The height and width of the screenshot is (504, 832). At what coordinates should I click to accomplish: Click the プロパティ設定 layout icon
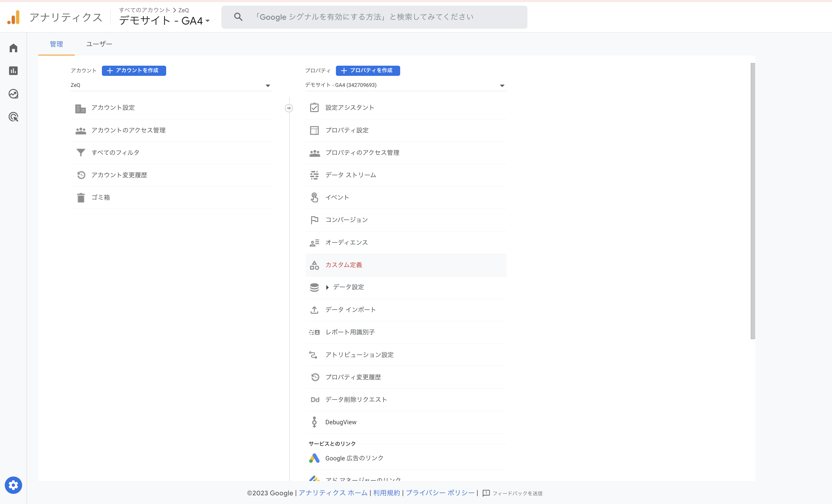click(314, 130)
